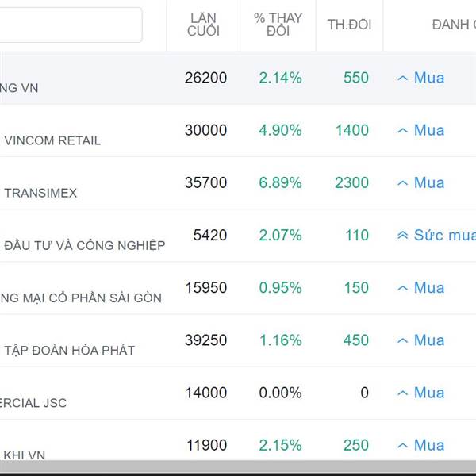
Task: Click up-arrow icon in TRANSIMEX row
Action: point(402,183)
